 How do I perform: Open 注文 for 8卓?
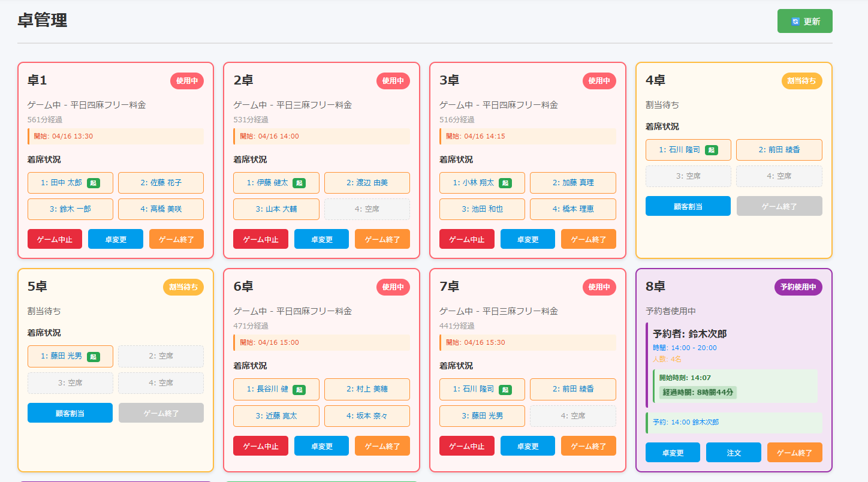click(733, 453)
